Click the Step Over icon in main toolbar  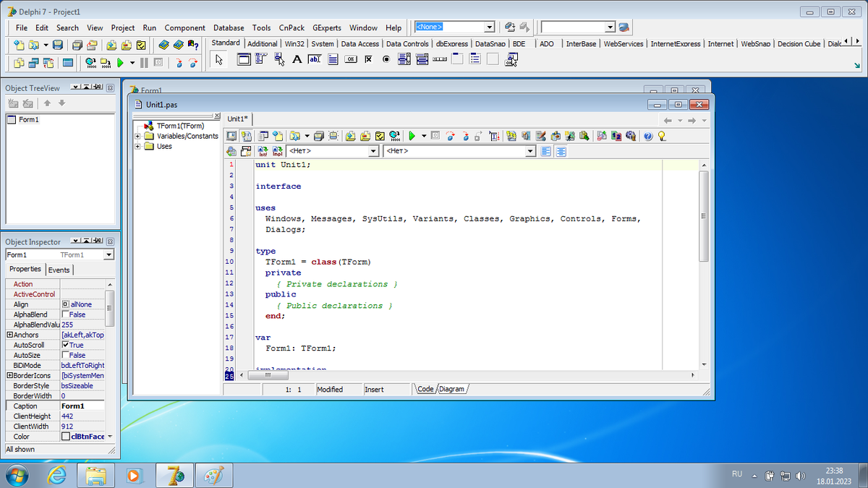[x=193, y=63]
